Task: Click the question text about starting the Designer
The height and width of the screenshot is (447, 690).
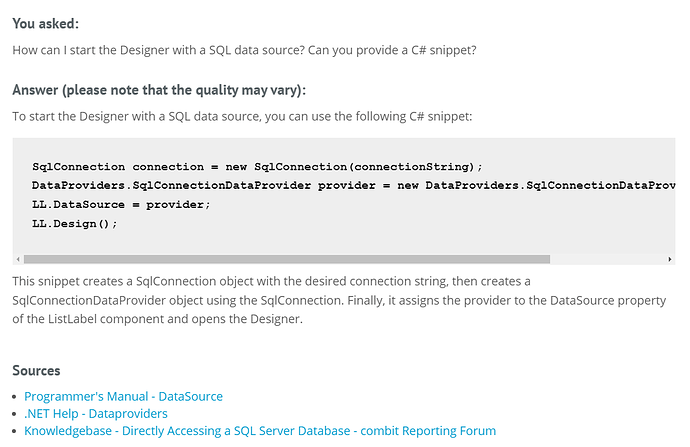Action: (244, 50)
